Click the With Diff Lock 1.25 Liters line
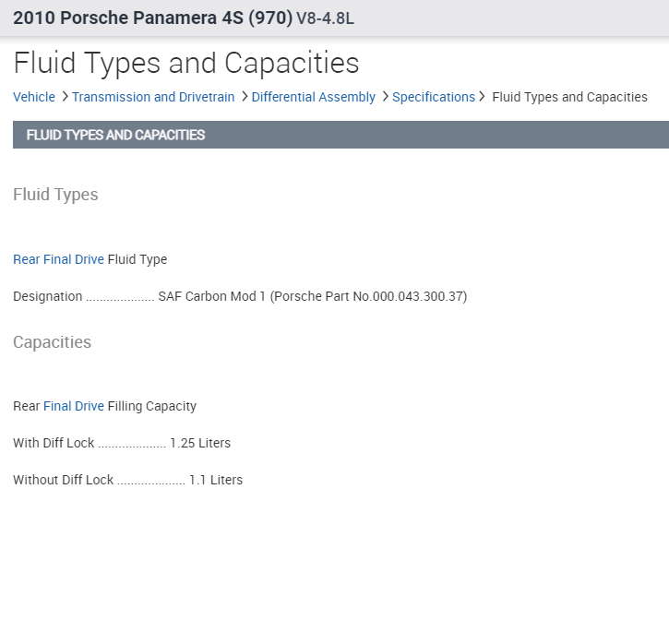 [122, 443]
